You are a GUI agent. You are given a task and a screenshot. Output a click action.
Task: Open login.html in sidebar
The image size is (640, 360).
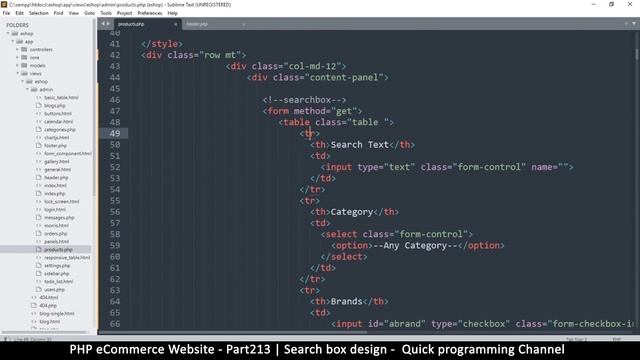55,209
